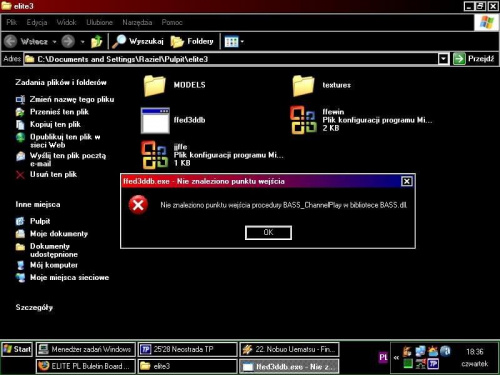Switch to ELITE PL Bulletin Board taskbar item
The image size is (500, 375).
click(x=86, y=366)
